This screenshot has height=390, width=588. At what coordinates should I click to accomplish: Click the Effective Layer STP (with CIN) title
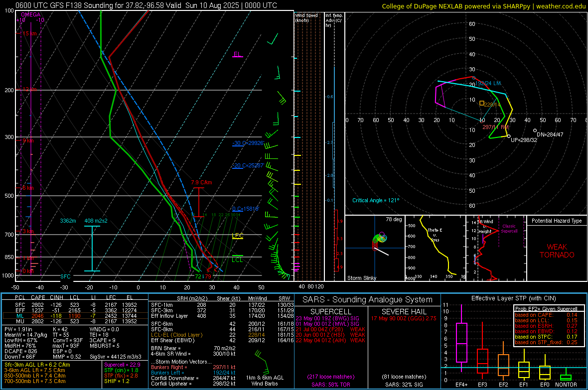tap(514, 298)
